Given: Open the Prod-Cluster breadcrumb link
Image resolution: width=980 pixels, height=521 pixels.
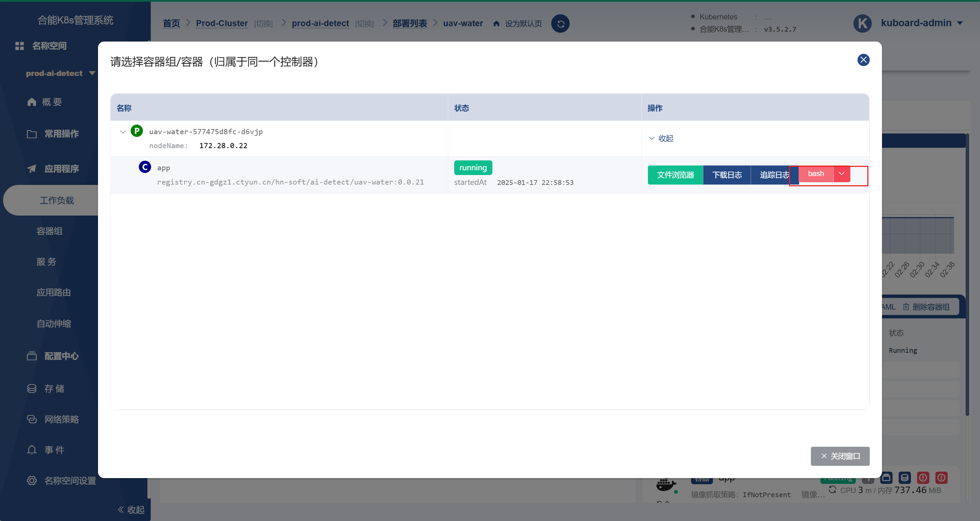Looking at the screenshot, I should (x=222, y=23).
